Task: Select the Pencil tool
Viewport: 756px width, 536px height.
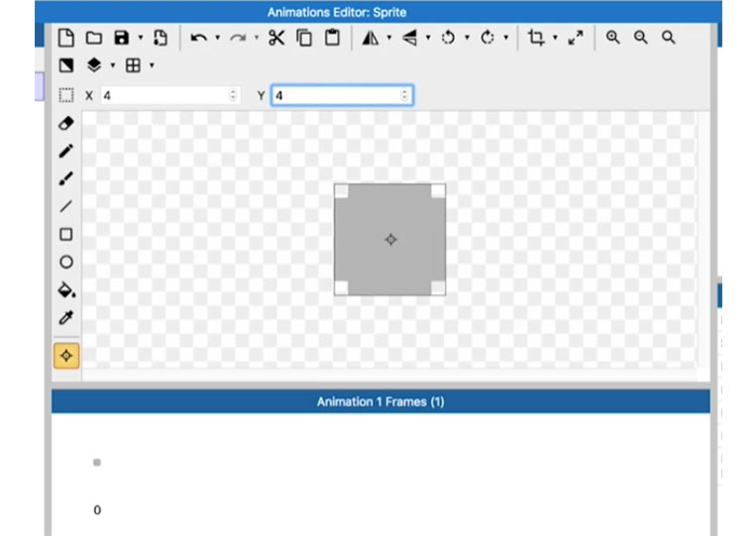Action: click(x=66, y=151)
